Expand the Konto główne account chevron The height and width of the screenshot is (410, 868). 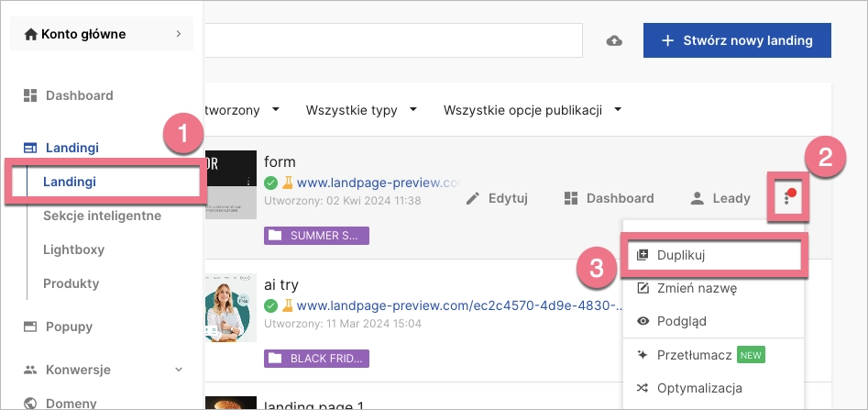click(178, 34)
